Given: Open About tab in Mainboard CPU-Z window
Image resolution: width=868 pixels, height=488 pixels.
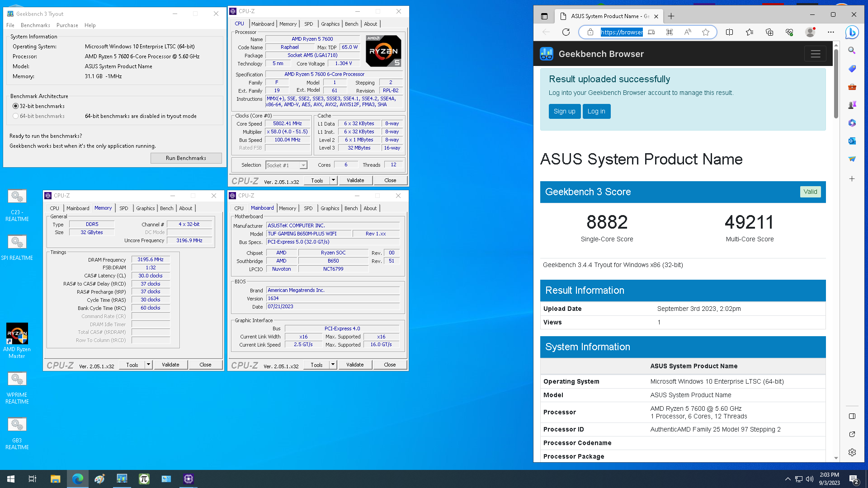Looking at the screenshot, I should coord(370,208).
